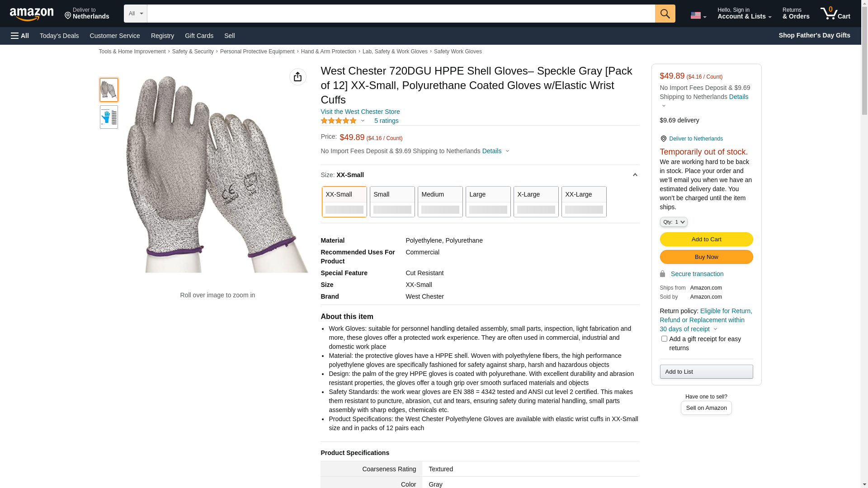Click the Add to Cart button
868x488 pixels.
tap(706, 239)
